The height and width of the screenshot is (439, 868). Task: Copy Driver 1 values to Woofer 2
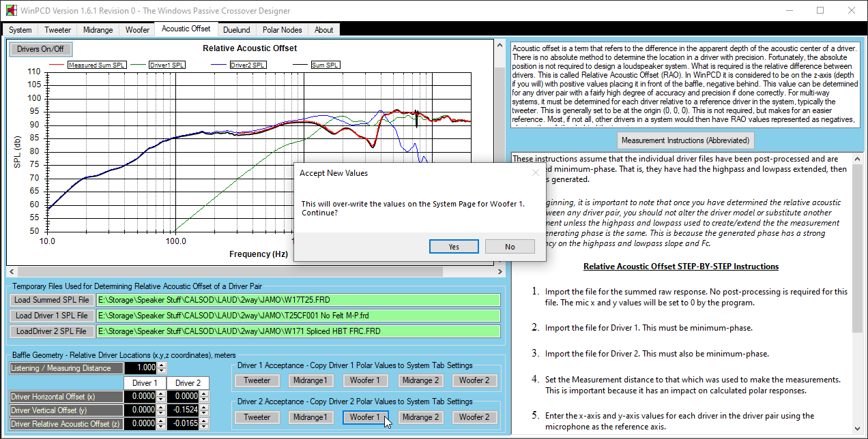[474, 380]
